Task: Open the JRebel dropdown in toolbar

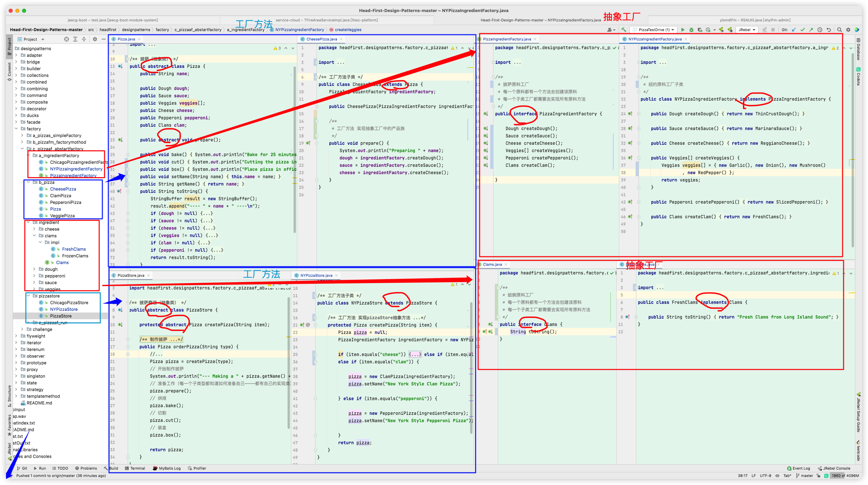Action: pyautogui.click(x=747, y=30)
